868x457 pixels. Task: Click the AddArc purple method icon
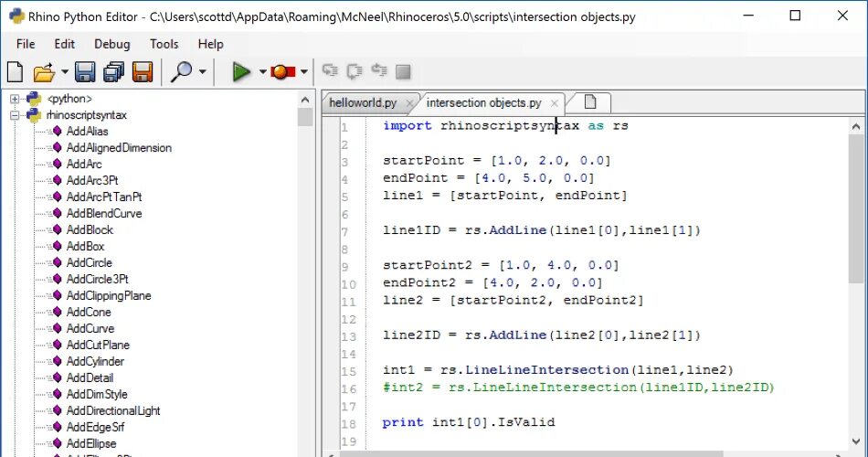57,164
